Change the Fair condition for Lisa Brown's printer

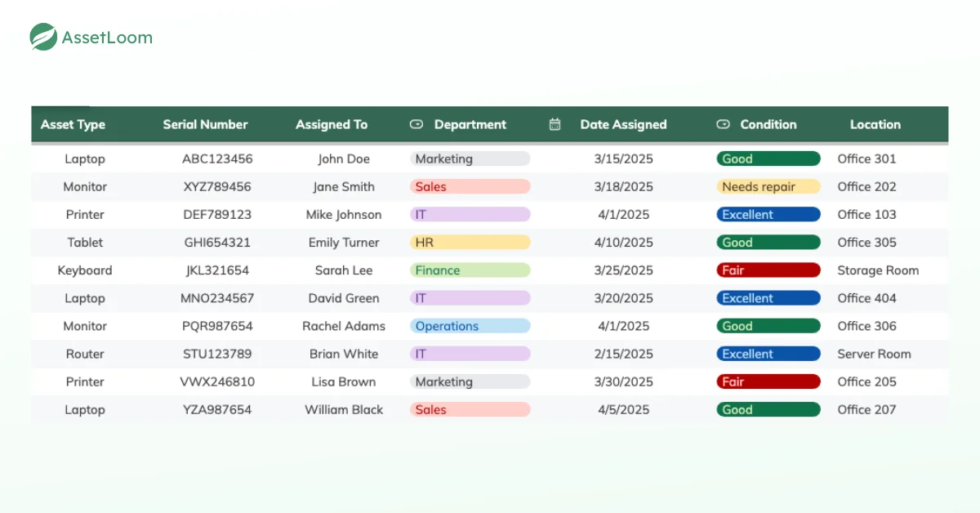point(768,381)
